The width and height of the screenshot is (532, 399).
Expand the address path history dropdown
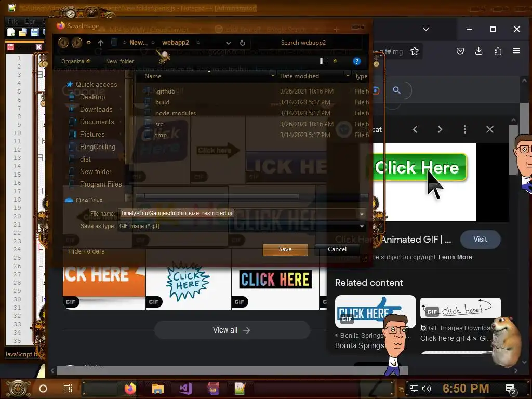tap(229, 43)
